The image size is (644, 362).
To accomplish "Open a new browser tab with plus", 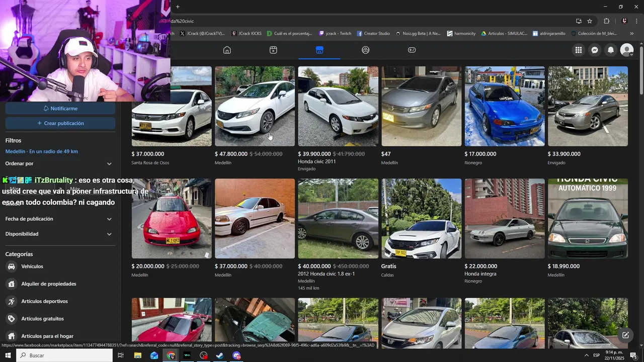I will pos(178,7).
